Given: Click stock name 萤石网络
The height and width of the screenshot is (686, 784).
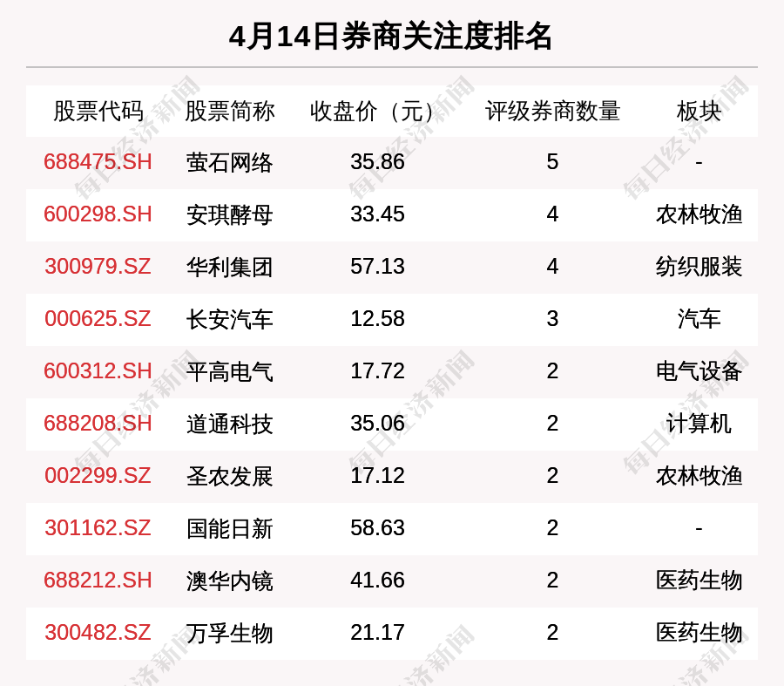Looking at the screenshot, I should click(229, 163).
